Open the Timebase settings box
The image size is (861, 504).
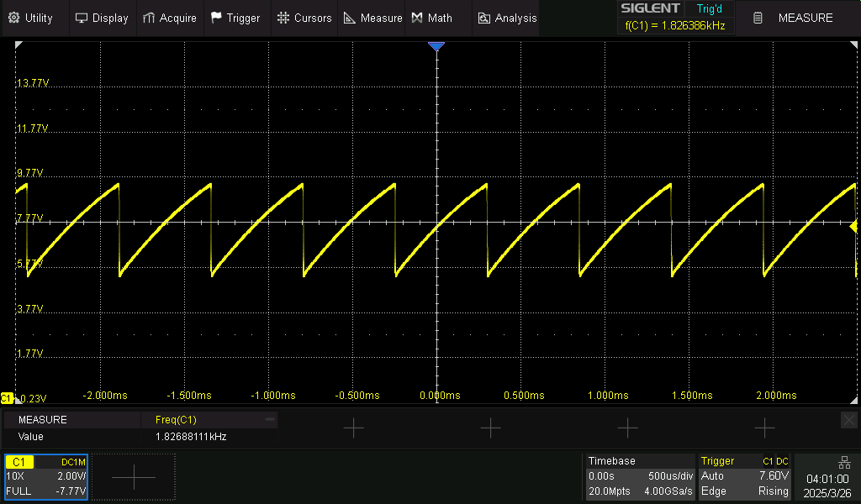coord(640,476)
